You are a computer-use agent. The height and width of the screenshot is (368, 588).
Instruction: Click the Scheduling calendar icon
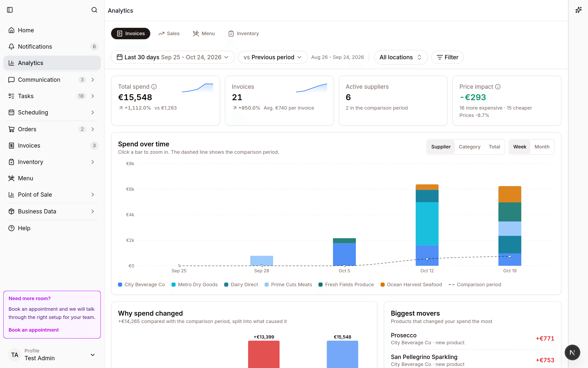[11, 112]
